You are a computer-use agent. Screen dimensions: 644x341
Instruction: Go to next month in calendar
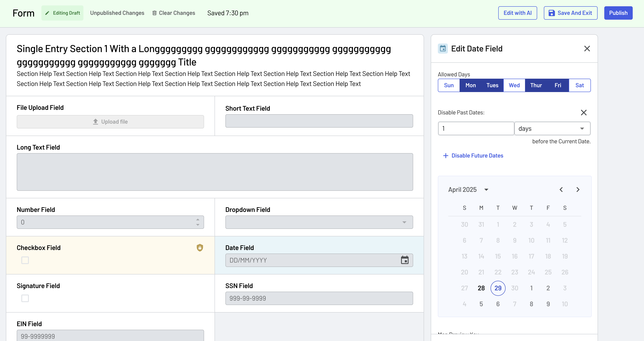pyautogui.click(x=578, y=189)
